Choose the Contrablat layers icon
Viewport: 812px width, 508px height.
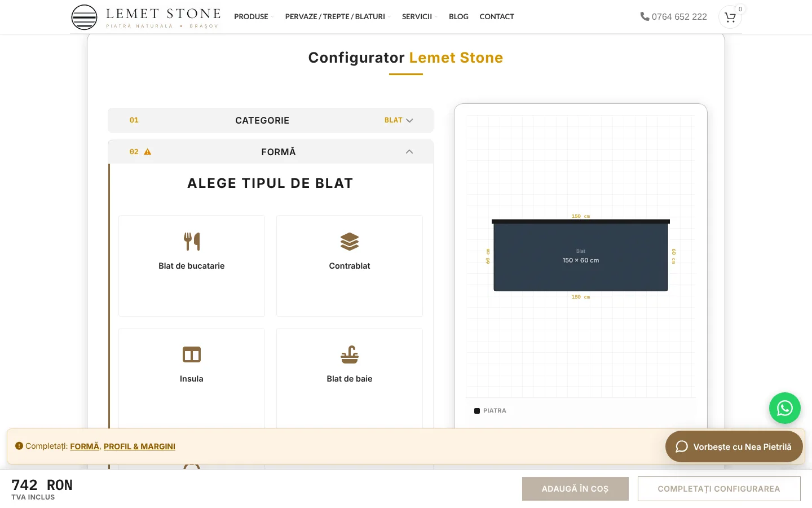350,242
